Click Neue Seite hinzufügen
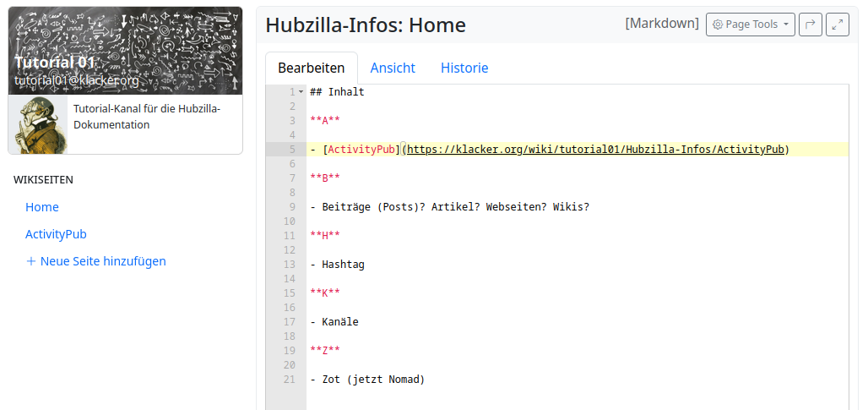The width and height of the screenshot is (868, 410). tap(103, 261)
